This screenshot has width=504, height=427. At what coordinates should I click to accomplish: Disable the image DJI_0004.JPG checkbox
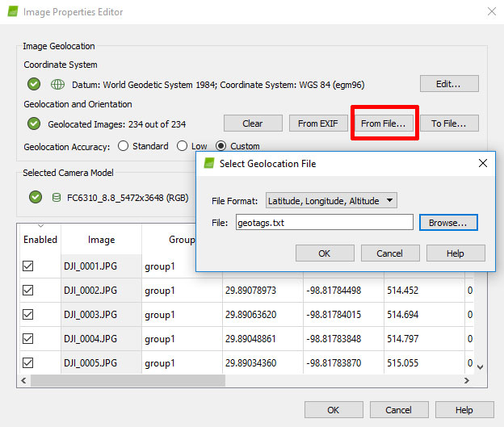click(28, 338)
